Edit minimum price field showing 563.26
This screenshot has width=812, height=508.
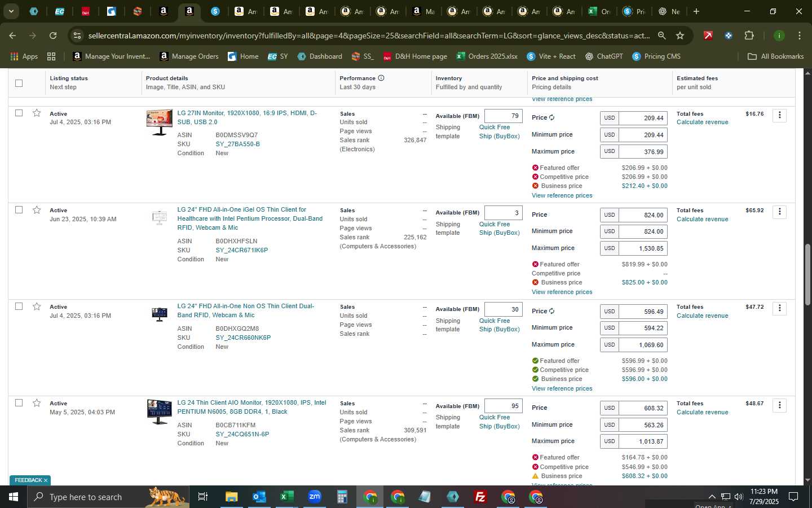click(x=643, y=425)
